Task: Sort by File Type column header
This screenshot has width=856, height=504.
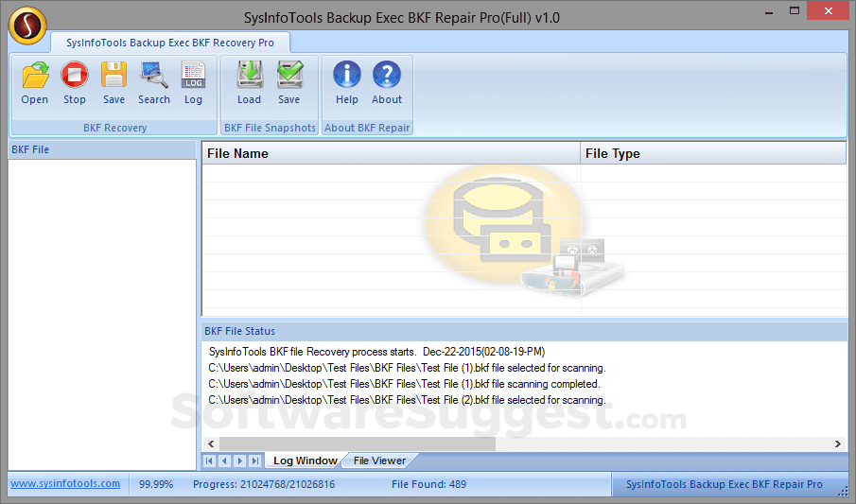Action: [713, 153]
